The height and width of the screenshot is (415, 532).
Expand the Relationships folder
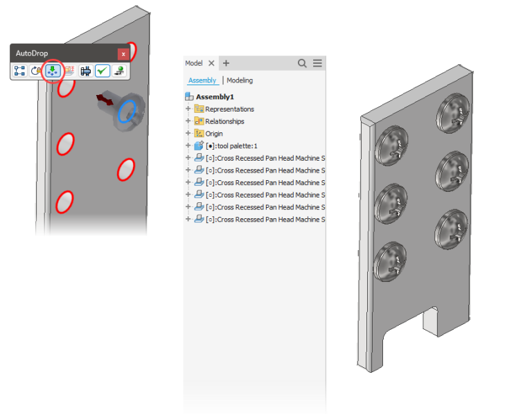coord(188,121)
